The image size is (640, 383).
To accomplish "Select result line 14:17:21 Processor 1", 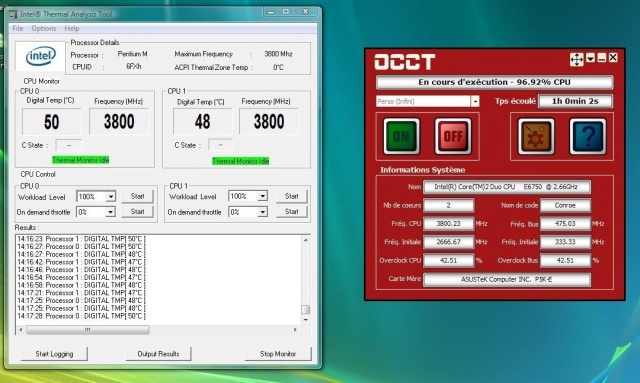I will click(81, 293).
